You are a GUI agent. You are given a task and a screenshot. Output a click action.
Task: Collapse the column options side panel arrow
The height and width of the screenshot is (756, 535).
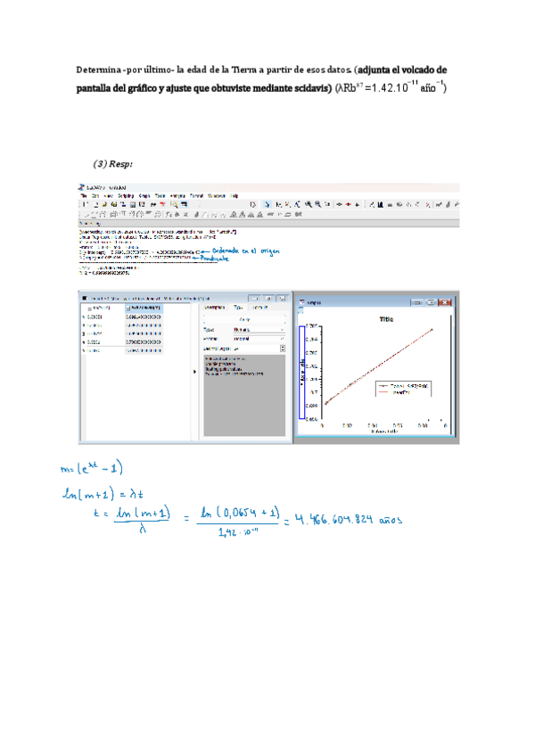click(195, 373)
